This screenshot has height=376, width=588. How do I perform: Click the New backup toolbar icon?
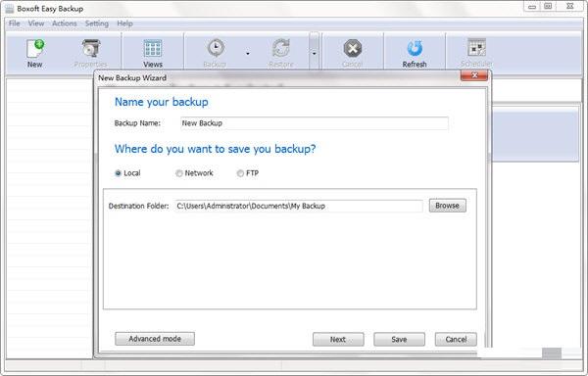pos(35,49)
